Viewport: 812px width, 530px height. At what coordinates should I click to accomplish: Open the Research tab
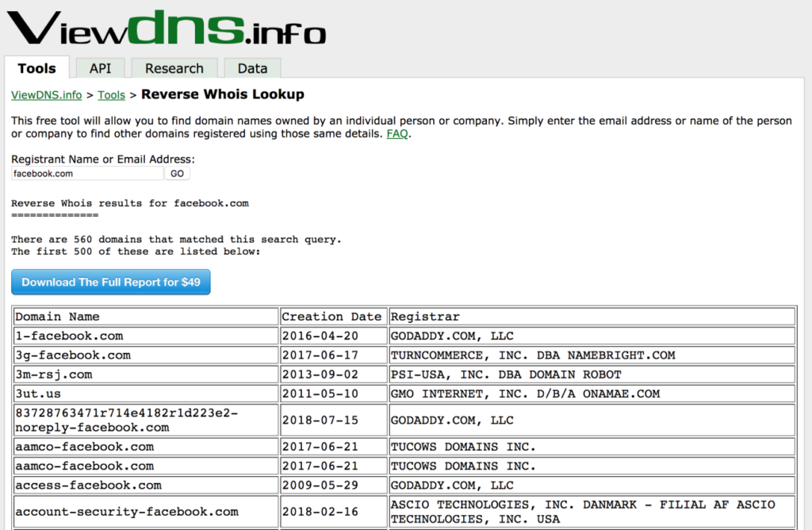pyautogui.click(x=174, y=68)
